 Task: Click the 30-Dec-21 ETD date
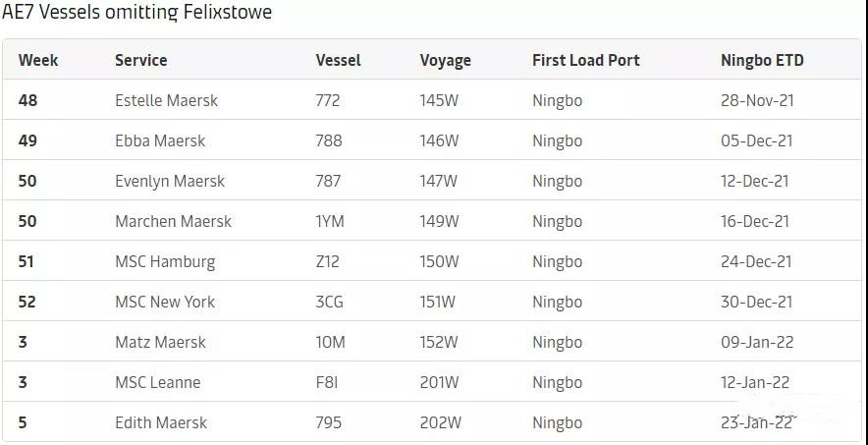[756, 302]
